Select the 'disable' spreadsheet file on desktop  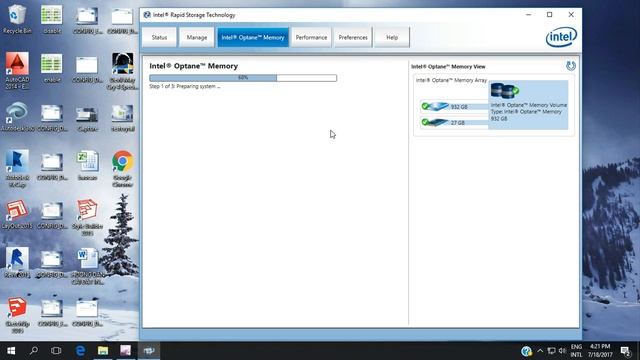coord(52,19)
